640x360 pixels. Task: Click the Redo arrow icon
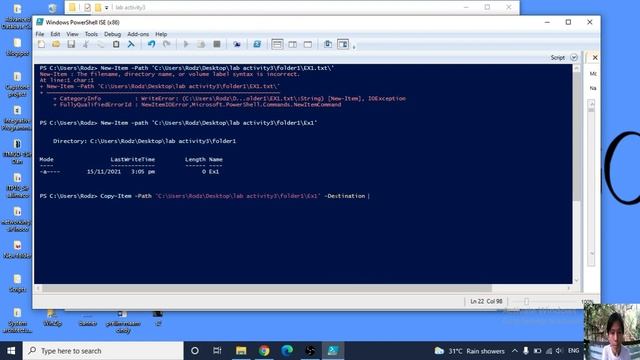pos(167,44)
